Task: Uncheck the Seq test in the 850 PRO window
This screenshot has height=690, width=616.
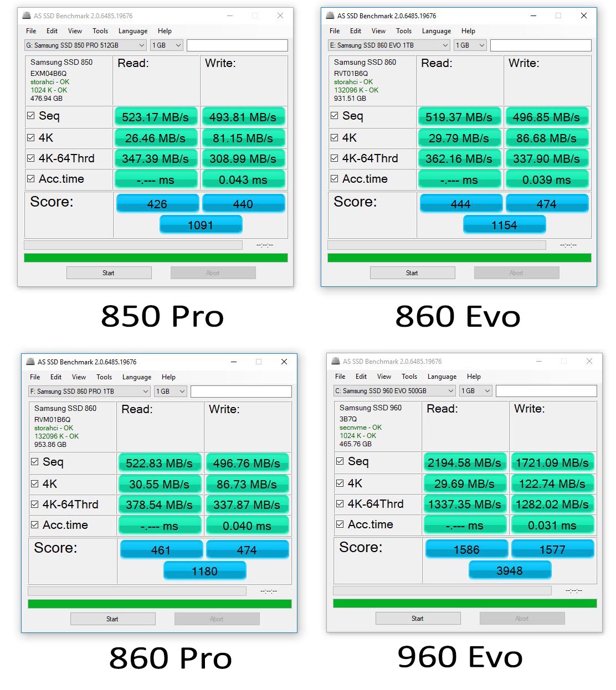Action: (31, 116)
